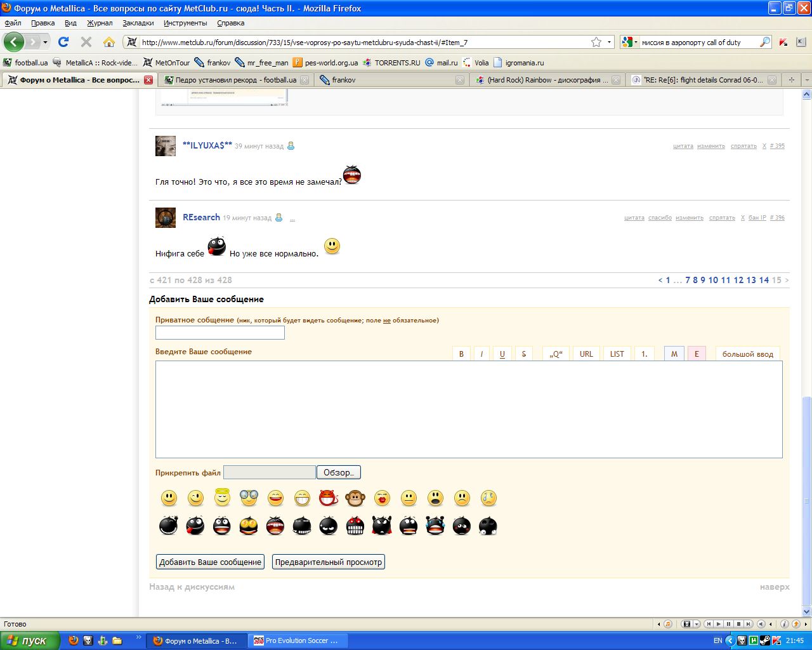Insert the red devil emoticon
Viewport: 812px width, 650px height.
tap(329, 498)
